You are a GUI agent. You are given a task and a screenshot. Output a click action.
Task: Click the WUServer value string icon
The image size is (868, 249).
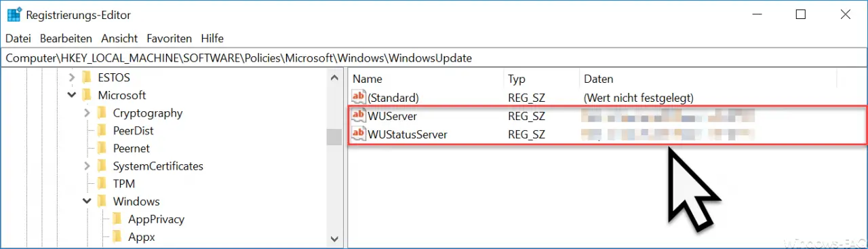click(359, 116)
